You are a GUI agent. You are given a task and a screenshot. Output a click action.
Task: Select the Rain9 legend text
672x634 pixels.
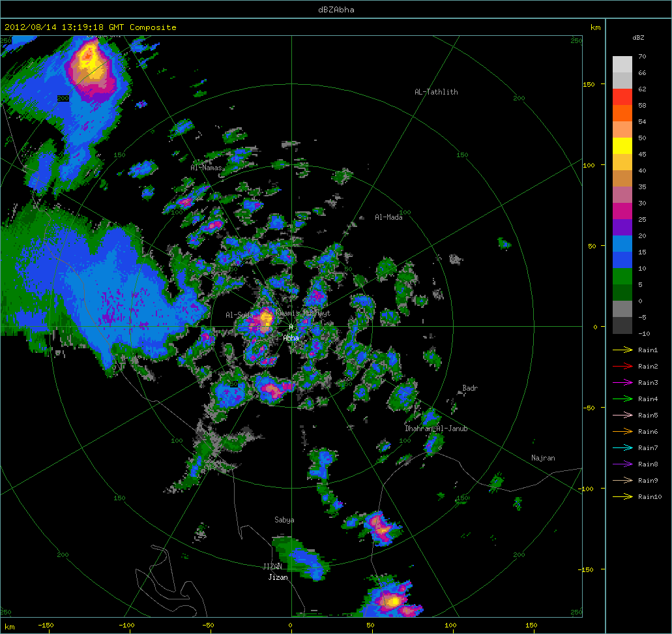coord(648,481)
